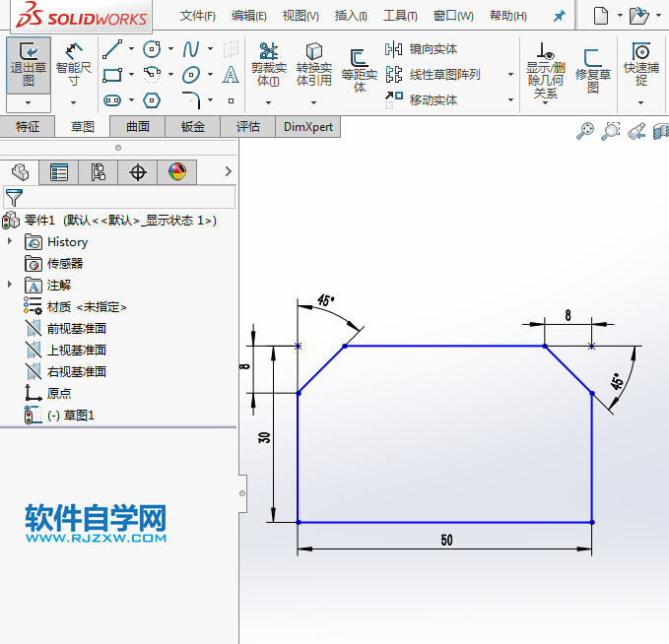The image size is (669, 644).
Task: Open the Rectangle tool dropdown arrow
Action: click(x=131, y=75)
